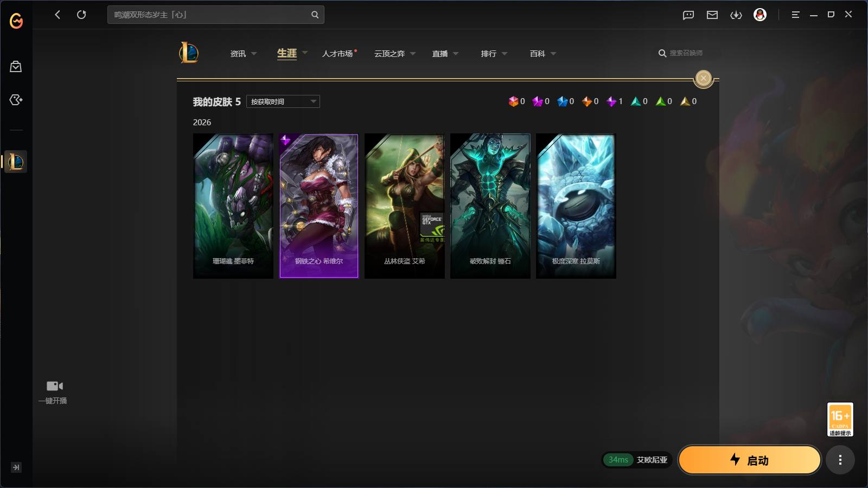Click the WeGame logo icon
The image size is (868, 488).
pos(16,21)
